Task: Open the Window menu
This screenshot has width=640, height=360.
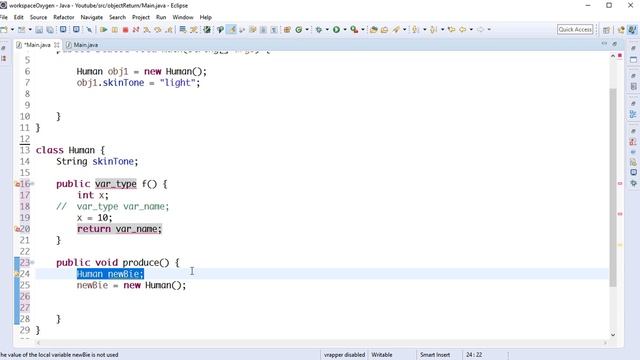Action: [183, 17]
